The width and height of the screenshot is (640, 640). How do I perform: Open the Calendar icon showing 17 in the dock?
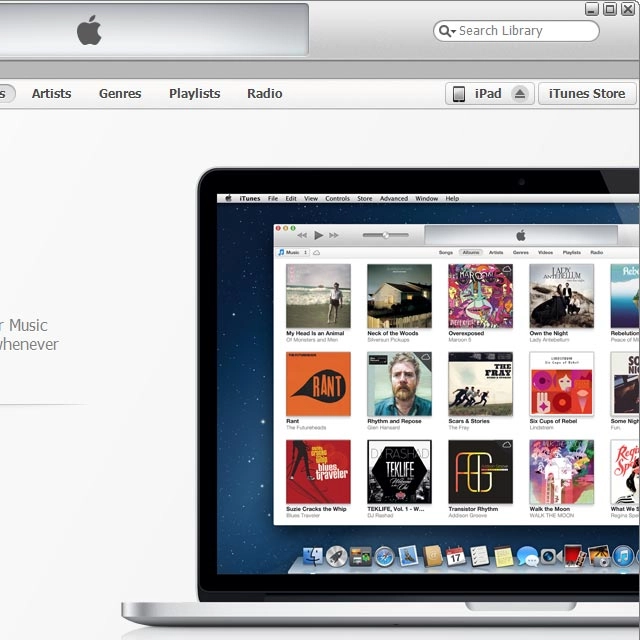456,556
